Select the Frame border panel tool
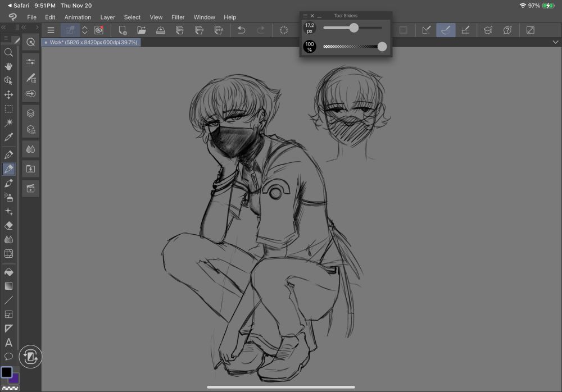The width and height of the screenshot is (562, 392). coord(8,314)
